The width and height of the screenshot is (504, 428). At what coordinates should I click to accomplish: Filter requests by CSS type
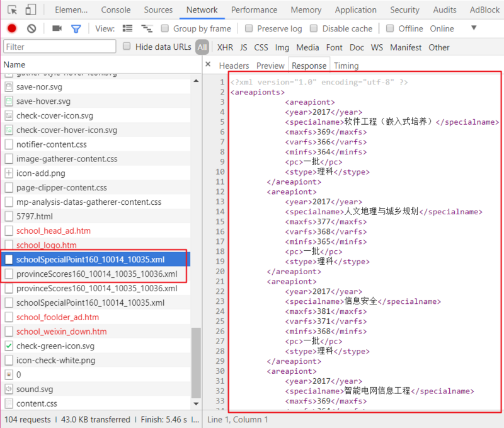point(261,47)
